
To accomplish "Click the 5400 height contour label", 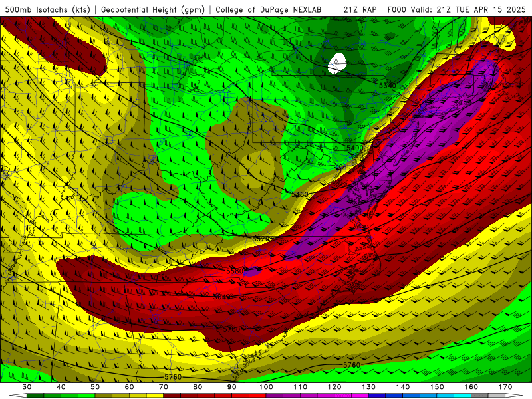I will [354, 148].
